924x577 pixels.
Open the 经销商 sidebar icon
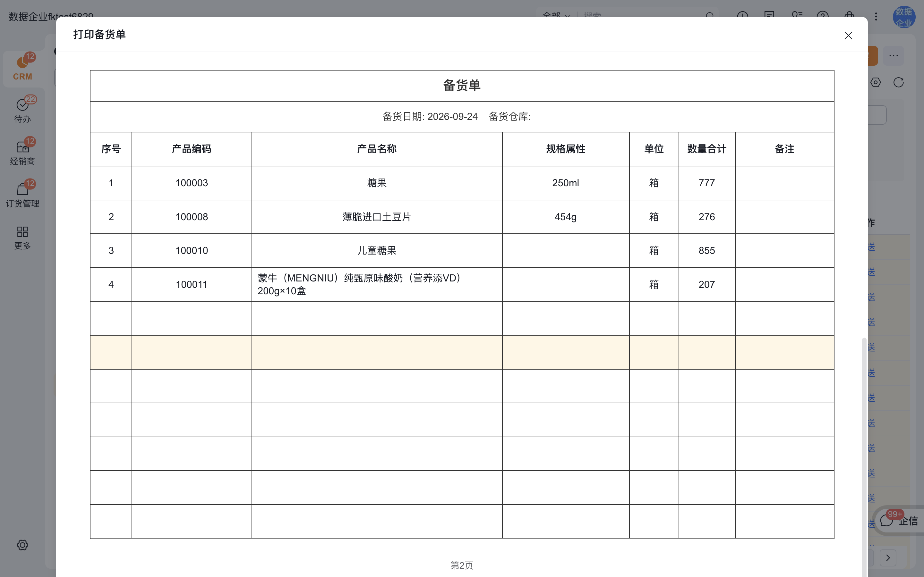point(22,152)
